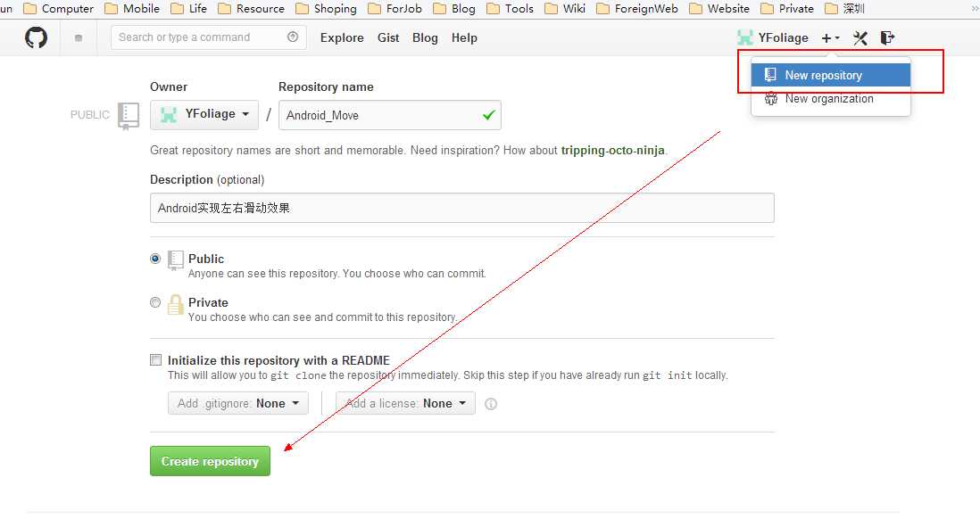Screen dimensions: 980x527
Task: Open the Private bookmarks folder
Action: (787, 9)
